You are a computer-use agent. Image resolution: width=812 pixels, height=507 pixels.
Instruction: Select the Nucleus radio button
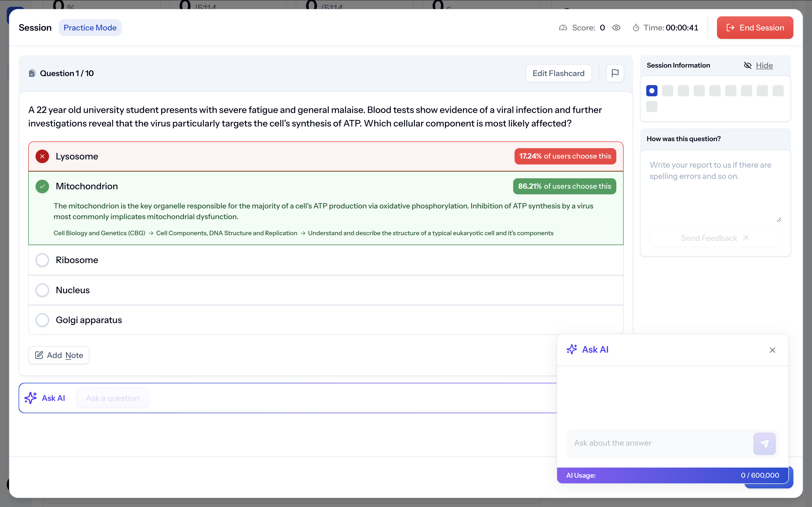click(42, 290)
